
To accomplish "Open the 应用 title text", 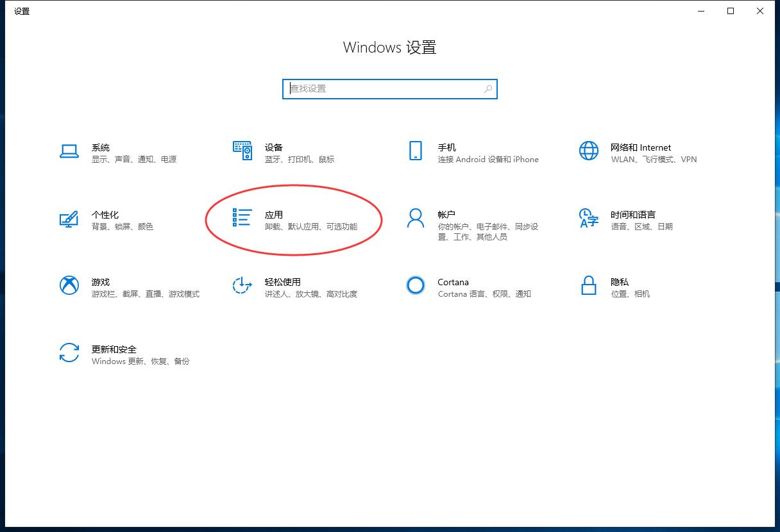I will coord(274,215).
